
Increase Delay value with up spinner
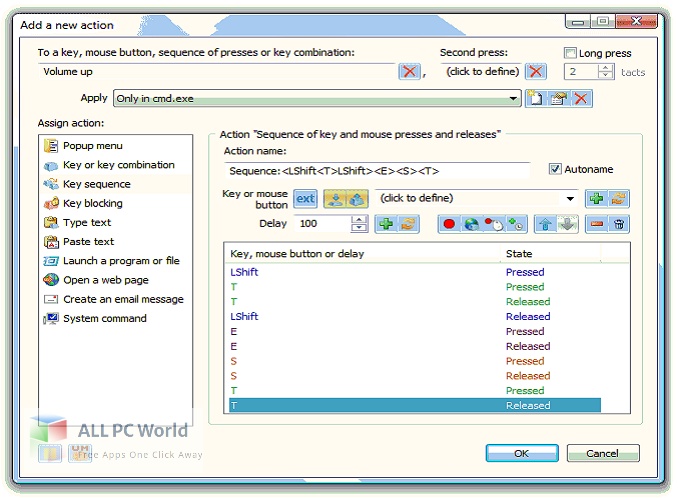coord(359,220)
